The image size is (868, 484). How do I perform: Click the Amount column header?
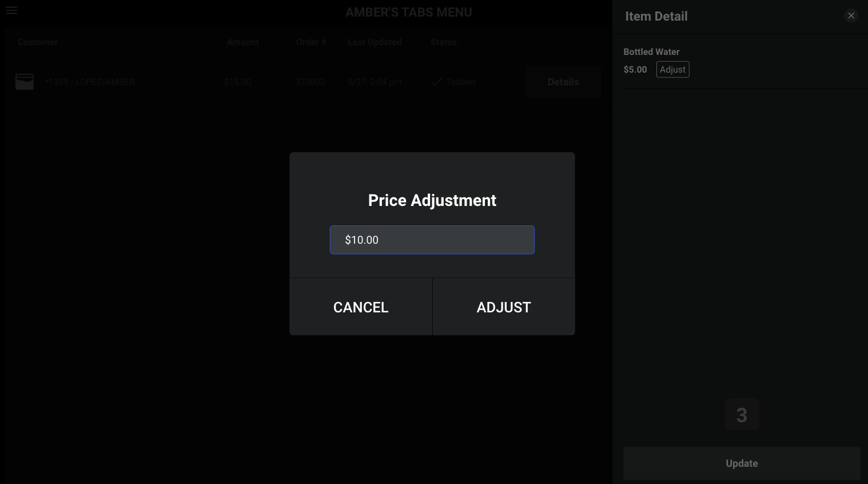click(x=242, y=42)
